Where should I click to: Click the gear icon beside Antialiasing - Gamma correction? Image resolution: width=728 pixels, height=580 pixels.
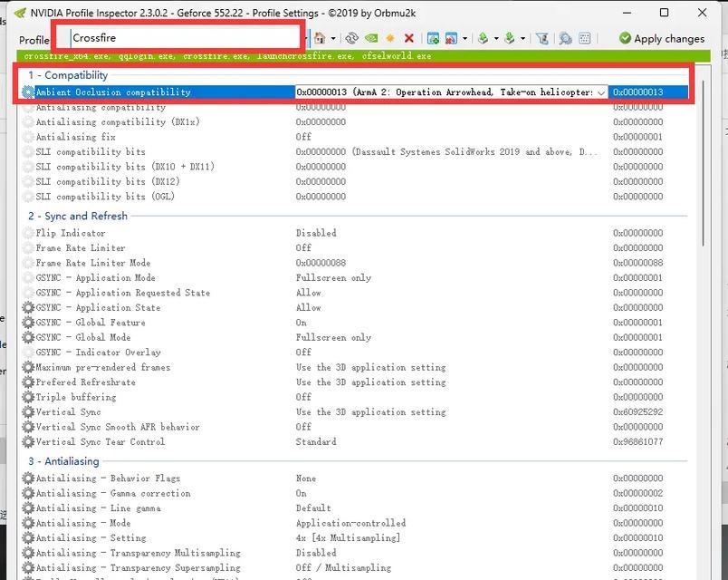(x=28, y=493)
